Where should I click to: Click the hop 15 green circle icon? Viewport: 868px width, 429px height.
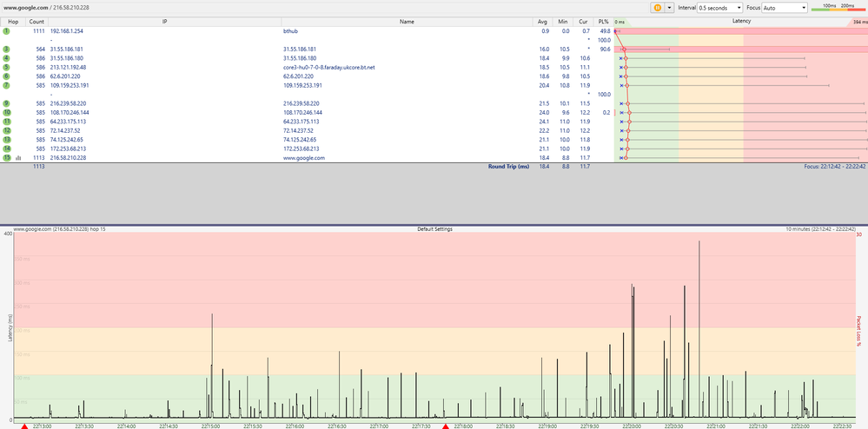pos(6,158)
